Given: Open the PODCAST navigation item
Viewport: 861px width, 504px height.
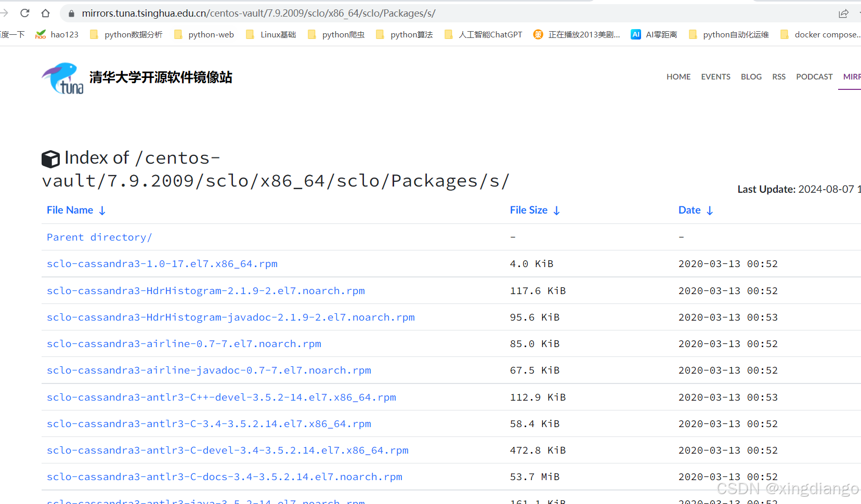Looking at the screenshot, I should pyautogui.click(x=814, y=77).
